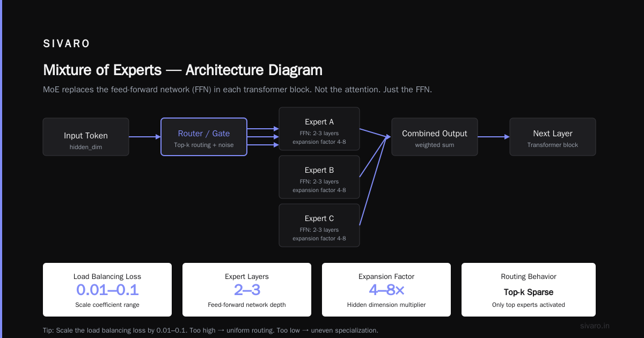Image resolution: width=644 pixels, height=338 pixels.
Task: Select the Expansion Factor 4–8× card
Action: (x=386, y=290)
